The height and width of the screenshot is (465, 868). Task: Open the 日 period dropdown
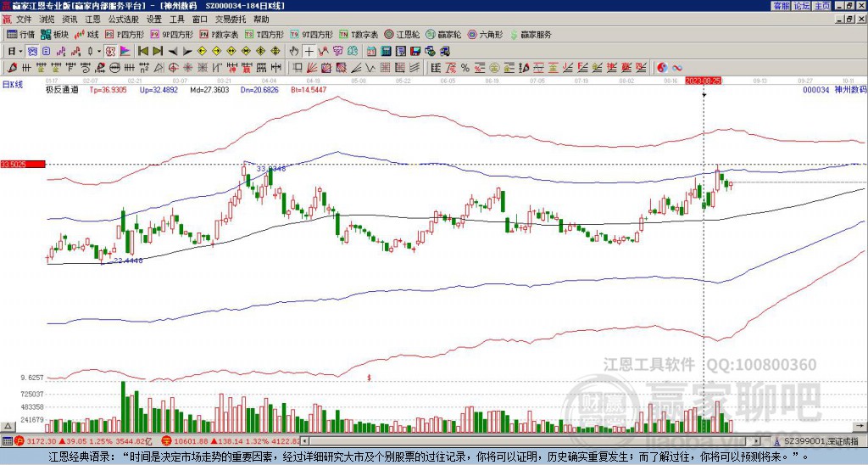[14, 51]
